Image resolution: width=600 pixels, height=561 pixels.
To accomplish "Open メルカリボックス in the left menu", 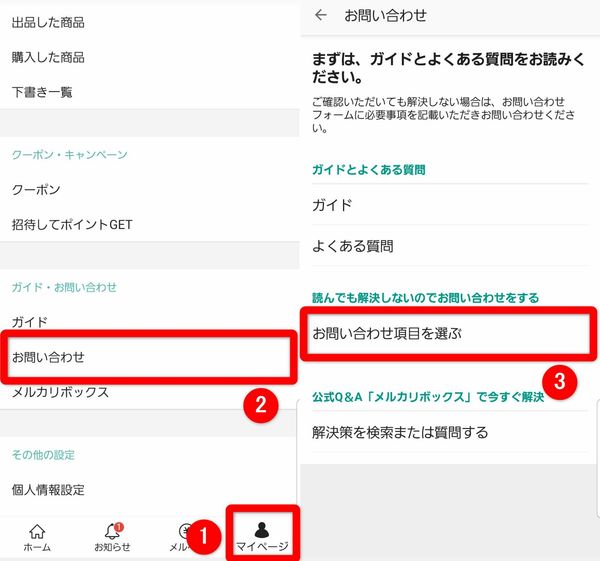I will [149, 393].
